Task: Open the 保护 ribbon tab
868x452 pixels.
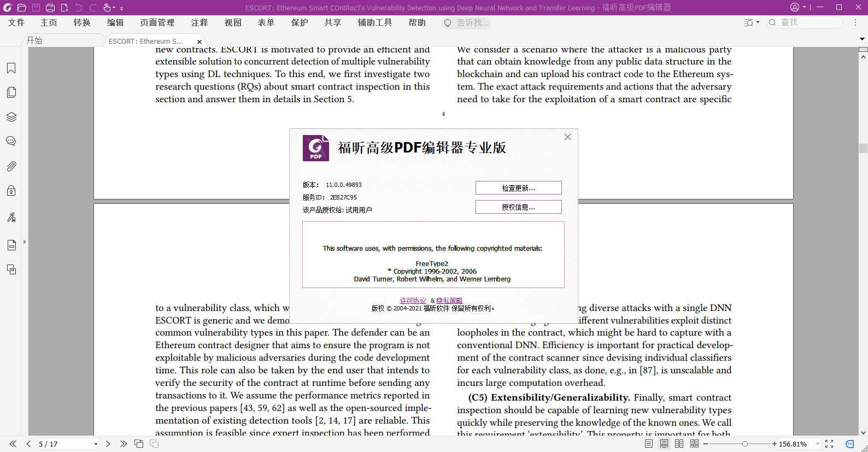Action: [300, 22]
